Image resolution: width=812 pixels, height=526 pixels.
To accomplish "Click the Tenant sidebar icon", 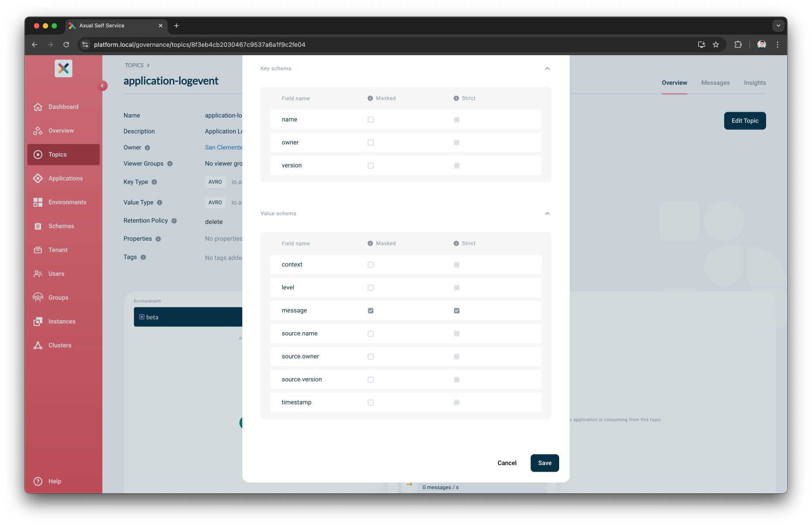I will pyautogui.click(x=38, y=250).
